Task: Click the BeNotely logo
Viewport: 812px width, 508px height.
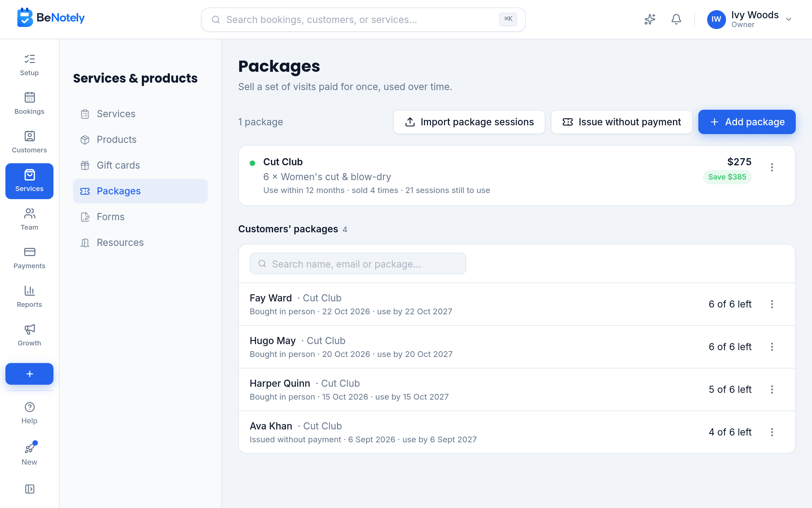Action: (51, 18)
